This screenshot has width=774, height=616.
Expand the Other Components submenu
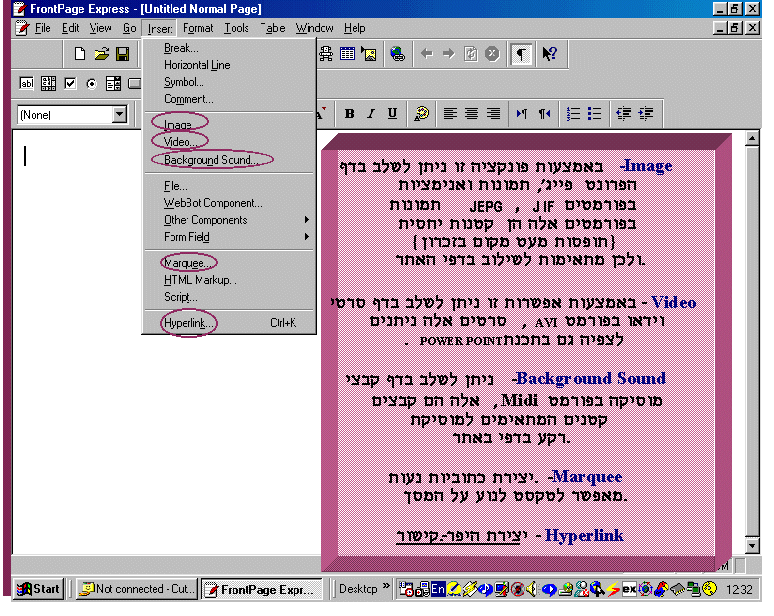[x=230, y=220]
